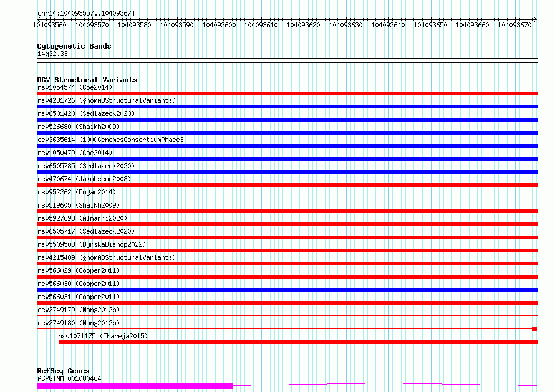This screenshot has height=392, width=555.
Task: Open the esv2749180 (Wong2012b) label
Action: point(79,323)
